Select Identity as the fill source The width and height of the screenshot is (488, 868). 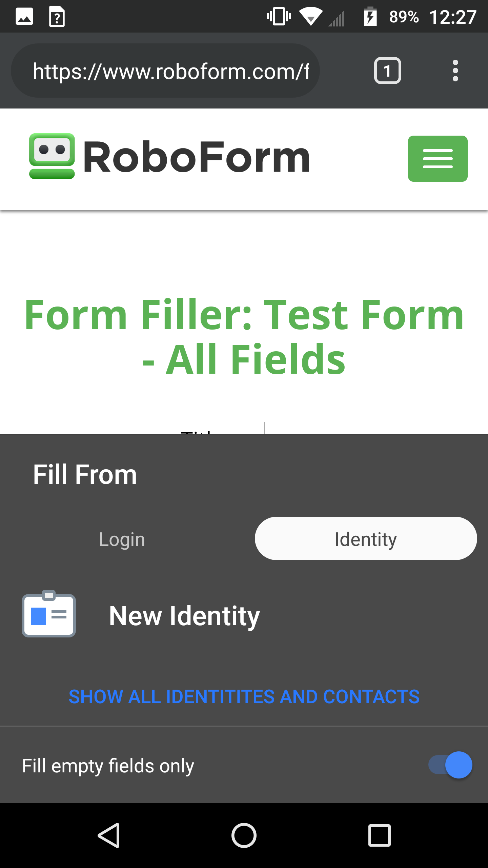pos(366,538)
